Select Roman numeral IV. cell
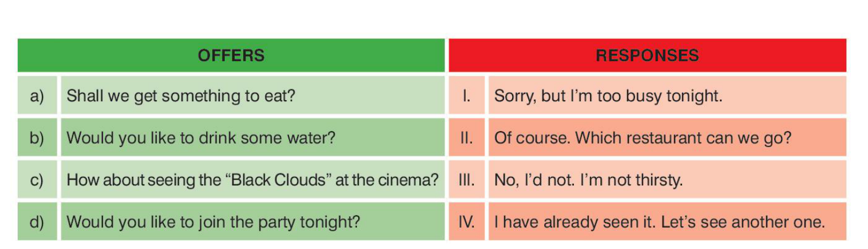The height and width of the screenshot is (249, 868). point(467,222)
